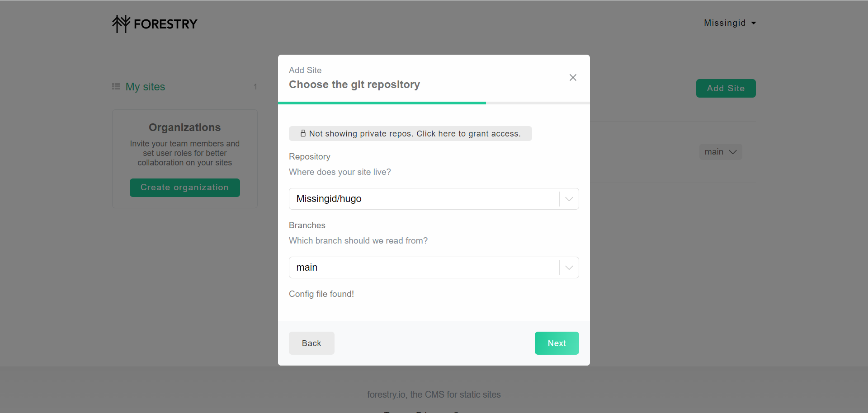Screen dimensions: 868x413
Task: Open the Missingid account menu
Action: point(725,23)
